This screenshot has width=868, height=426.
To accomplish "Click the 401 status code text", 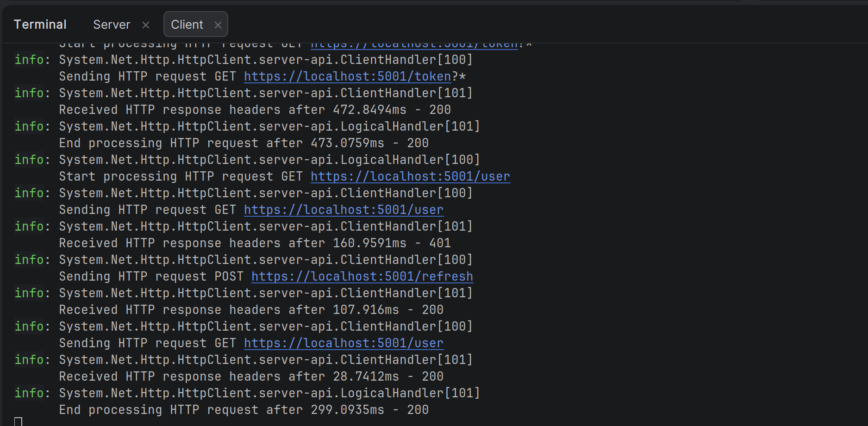I will pyautogui.click(x=440, y=243).
